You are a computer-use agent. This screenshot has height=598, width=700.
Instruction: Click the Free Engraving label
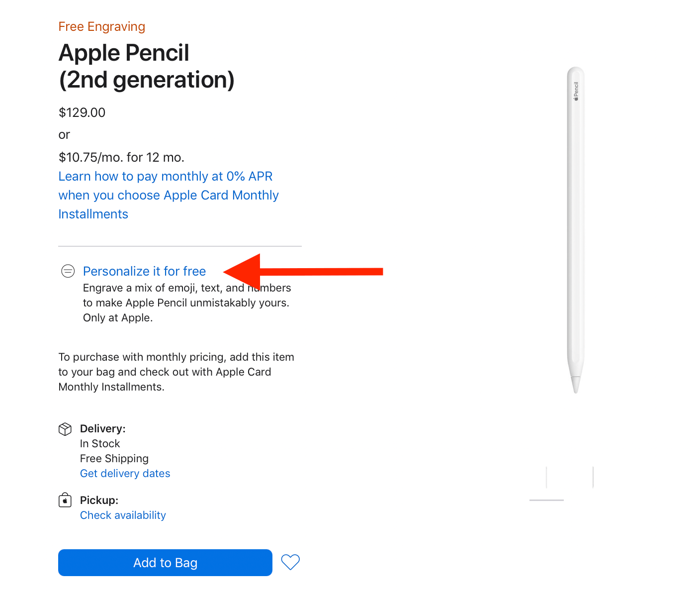pos(101,26)
